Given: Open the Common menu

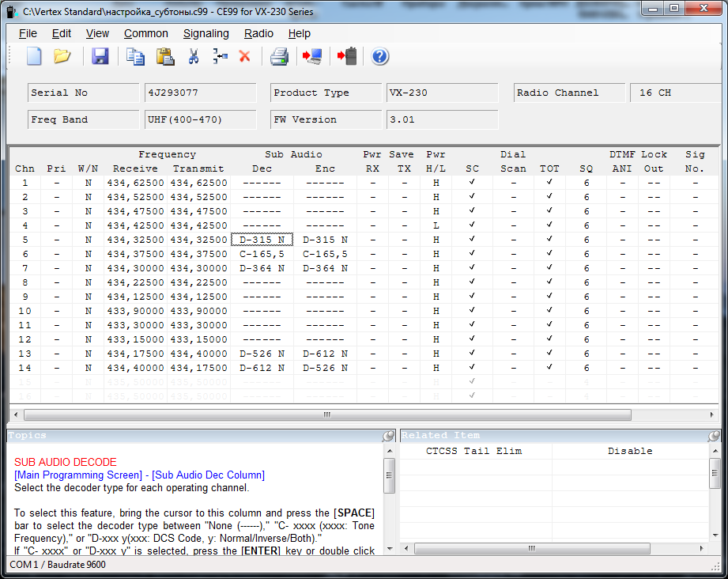Looking at the screenshot, I should 145,33.
